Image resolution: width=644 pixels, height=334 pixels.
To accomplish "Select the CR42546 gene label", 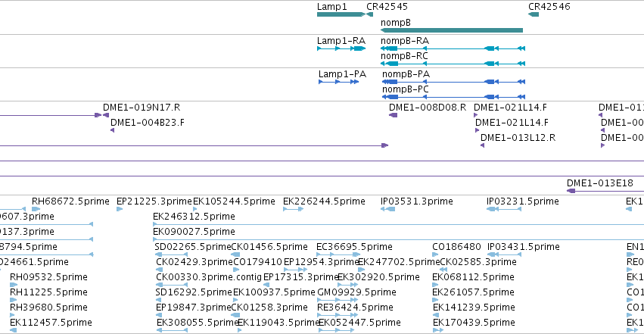I will 549,7.
